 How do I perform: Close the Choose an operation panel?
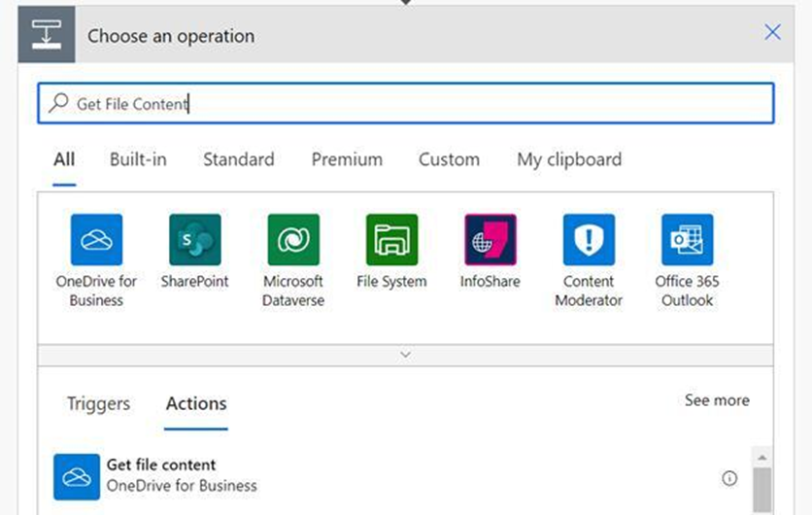pyautogui.click(x=772, y=32)
